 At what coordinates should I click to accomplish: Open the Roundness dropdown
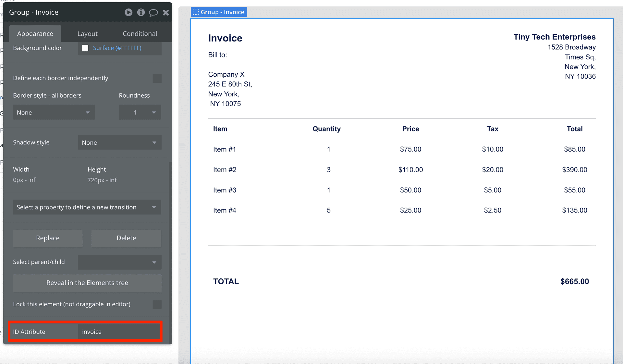tap(140, 112)
